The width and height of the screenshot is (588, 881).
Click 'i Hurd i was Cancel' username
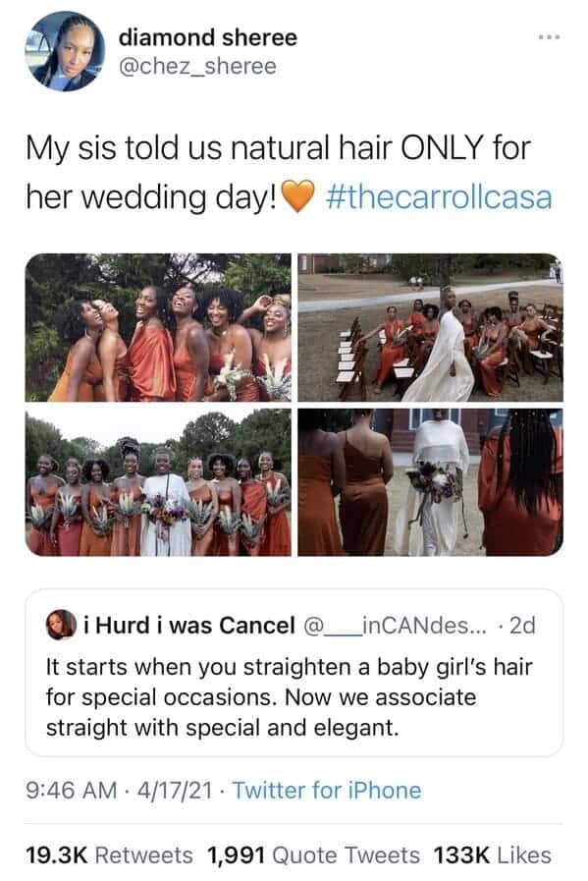[189, 626]
